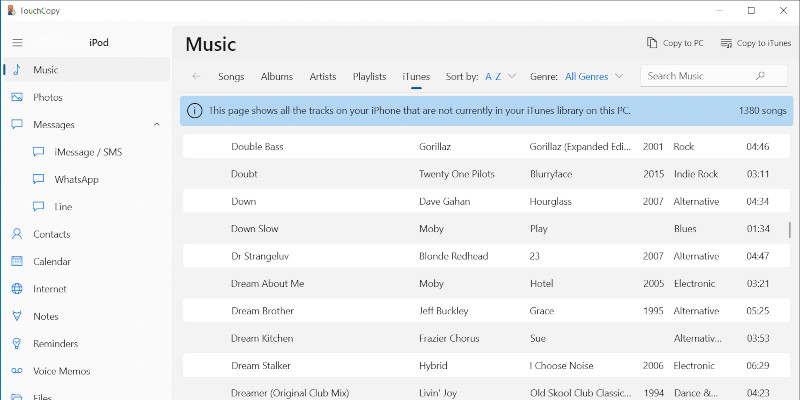The image size is (800, 400).
Task: Click the Music note sidebar icon
Action: (x=17, y=70)
